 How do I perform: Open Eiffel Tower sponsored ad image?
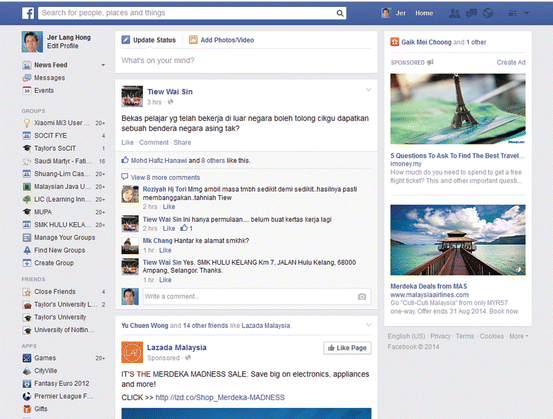458,109
